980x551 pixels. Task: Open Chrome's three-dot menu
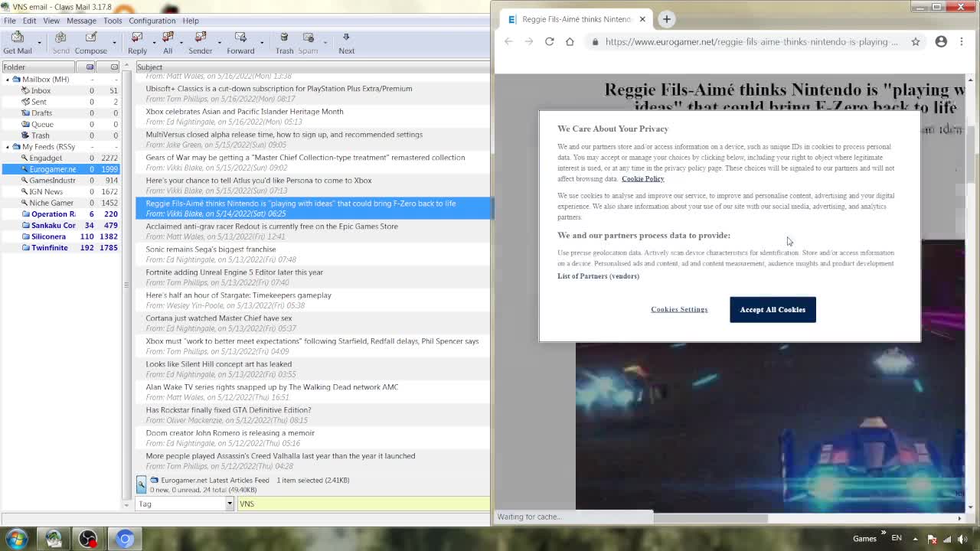(962, 41)
